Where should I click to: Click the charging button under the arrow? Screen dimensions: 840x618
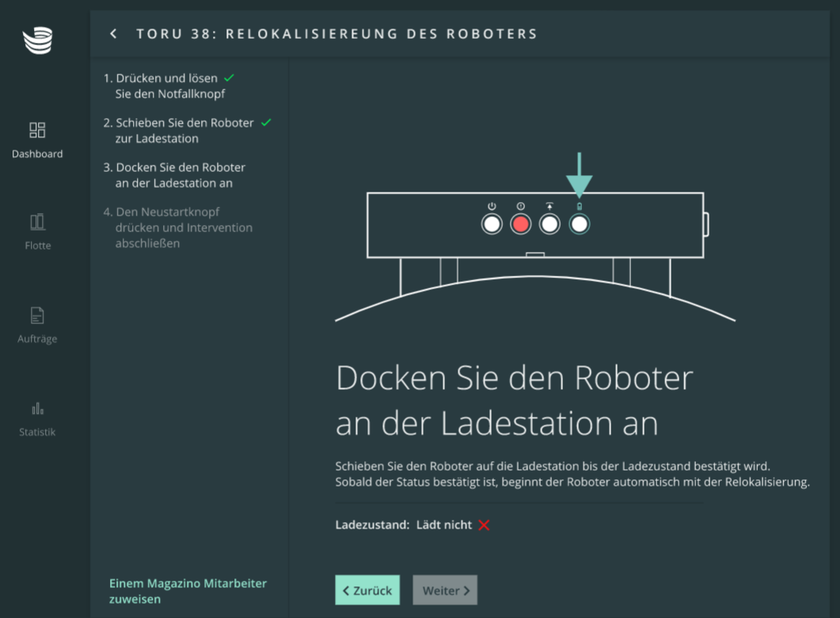click(x=580, y=224)
